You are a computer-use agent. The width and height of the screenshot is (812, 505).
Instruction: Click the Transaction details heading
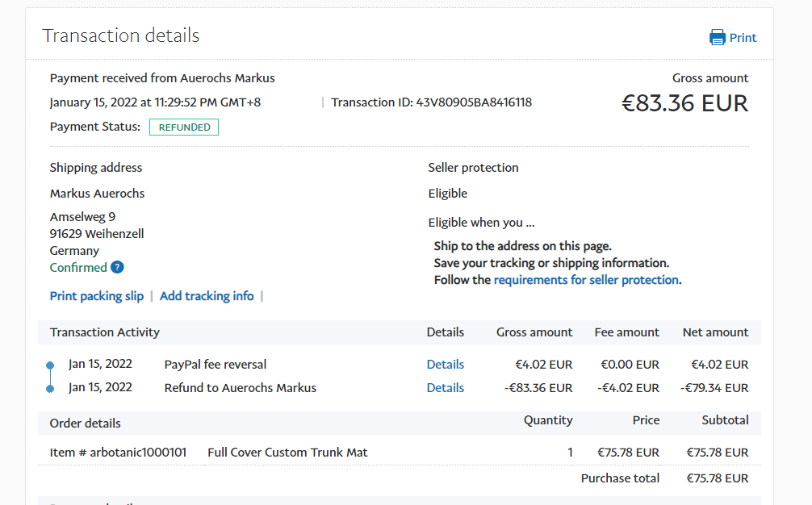pos(121,35)
